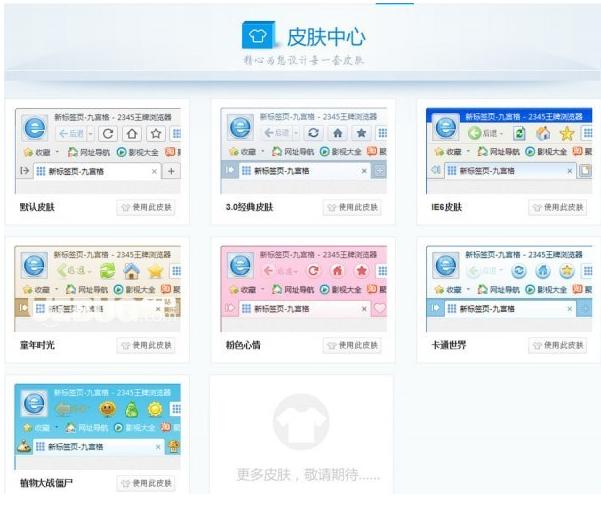
Task: Click 影视大全 bookmark in 3.0经典皮肤 preview
Action: [x=341, y=151]
